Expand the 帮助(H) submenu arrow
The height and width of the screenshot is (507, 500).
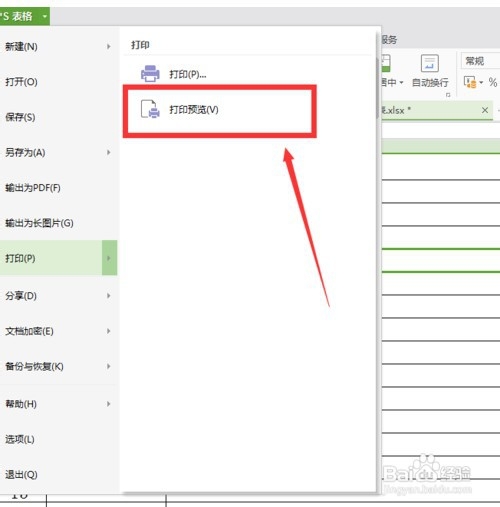(109, 404)
